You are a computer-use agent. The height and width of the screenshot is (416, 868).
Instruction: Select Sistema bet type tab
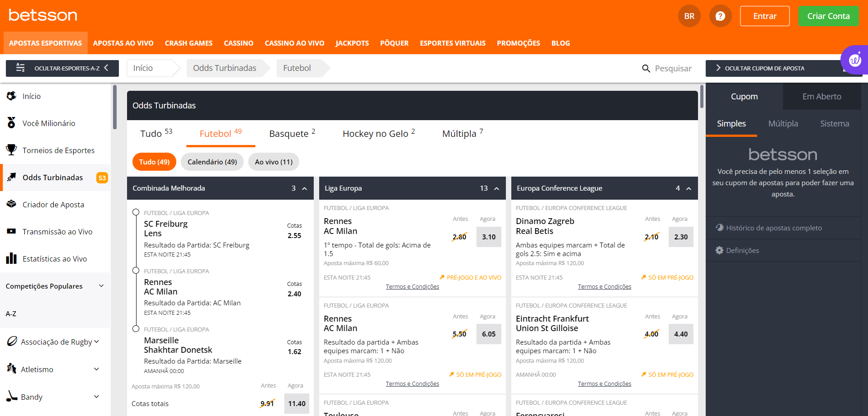click(x=835, y=123)
